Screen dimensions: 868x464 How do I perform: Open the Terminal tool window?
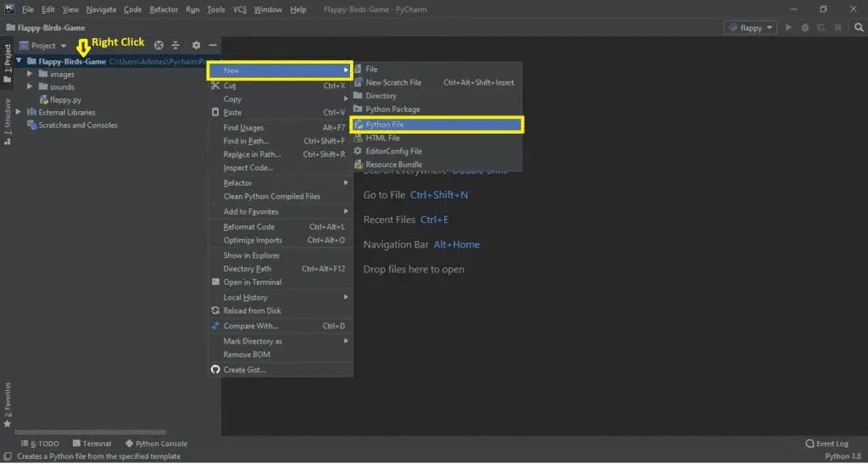click(92, 443)
